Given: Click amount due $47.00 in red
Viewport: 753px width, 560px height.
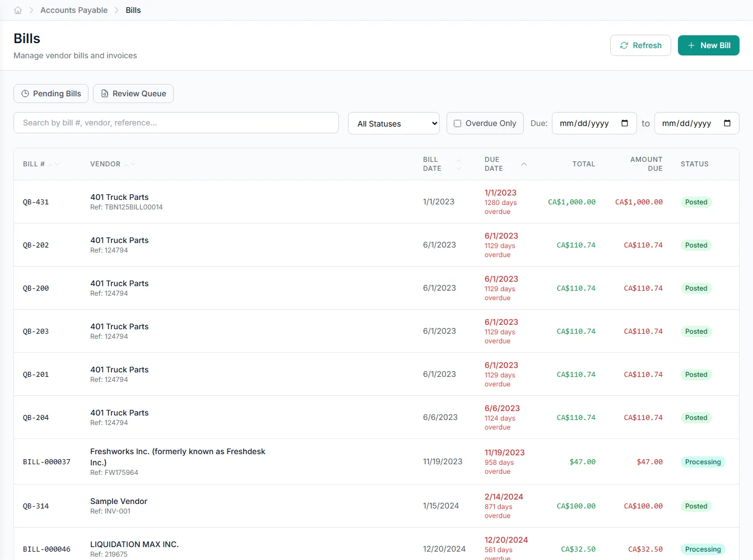Looking at the screenshot, I should 649,462.
